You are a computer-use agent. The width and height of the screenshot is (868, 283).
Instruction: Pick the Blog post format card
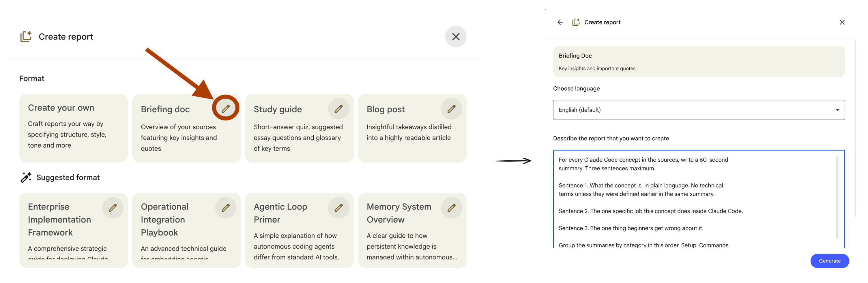pyautogui.click(x=412, y=128)
